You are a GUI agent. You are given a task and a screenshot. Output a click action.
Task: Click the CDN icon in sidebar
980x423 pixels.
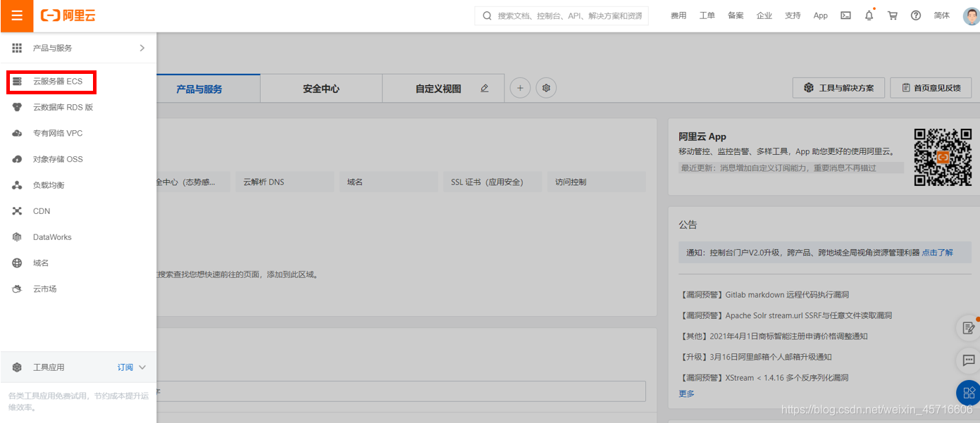click(x=17, y=211)
